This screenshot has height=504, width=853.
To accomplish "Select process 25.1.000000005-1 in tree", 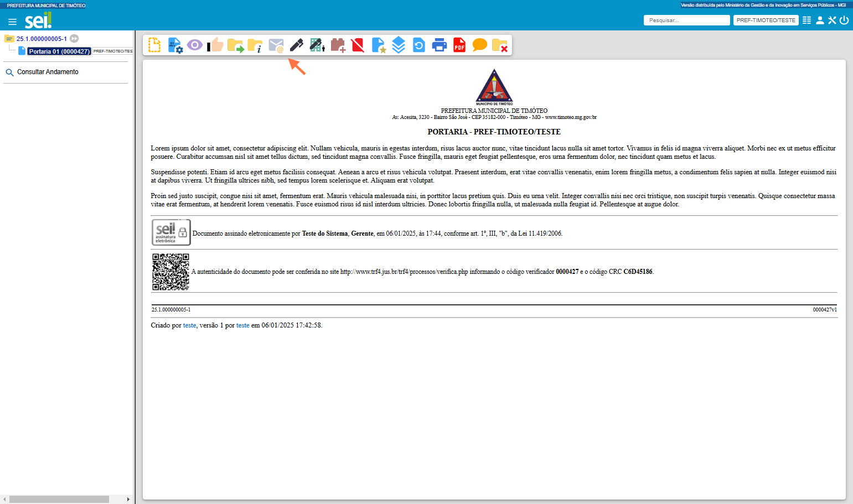I will pyautogui.click(x=42, y=39).
